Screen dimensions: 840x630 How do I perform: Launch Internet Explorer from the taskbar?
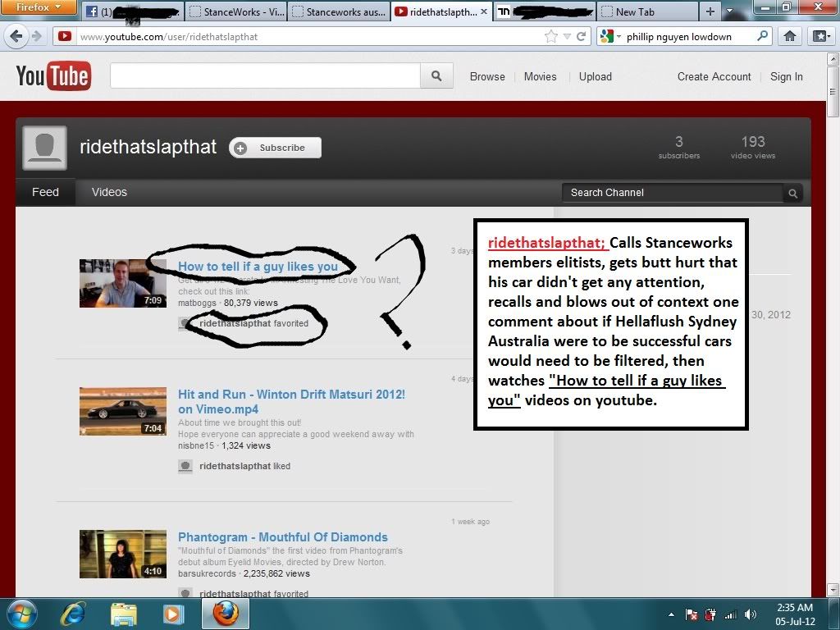click(x=73, y=614)
